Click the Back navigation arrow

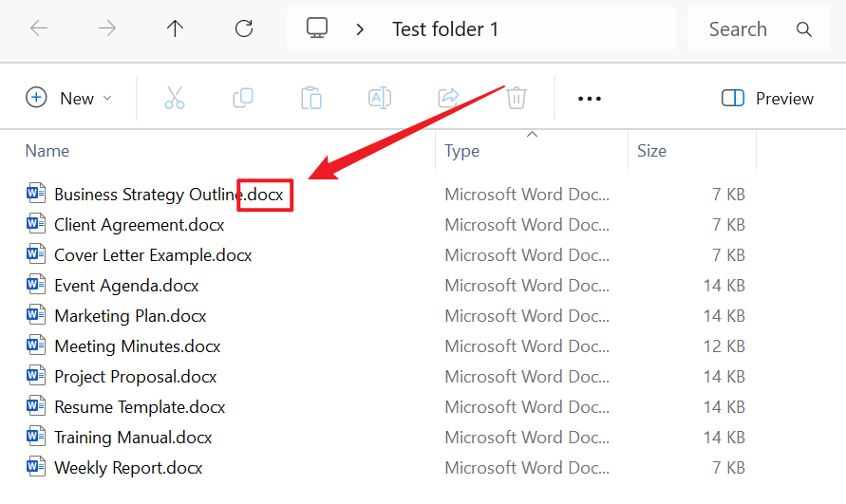[39, 28]
